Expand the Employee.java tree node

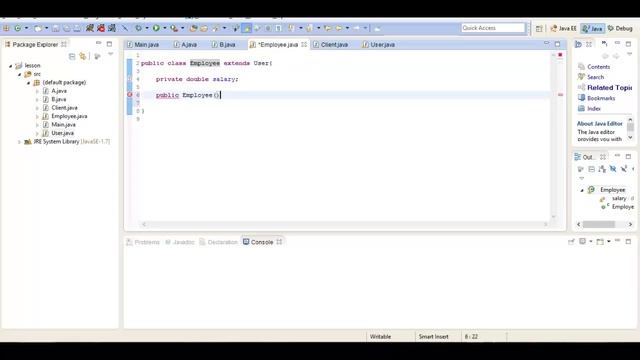[x=37, y=116]
